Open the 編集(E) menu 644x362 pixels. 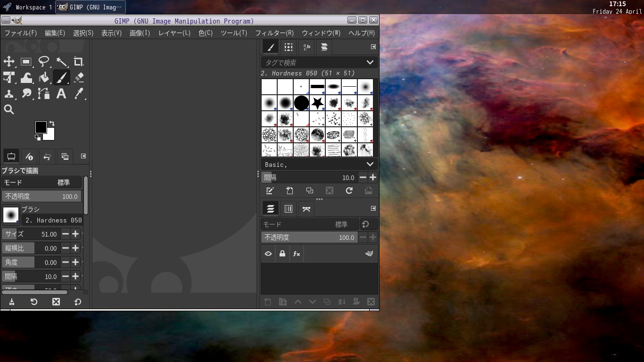55,33
